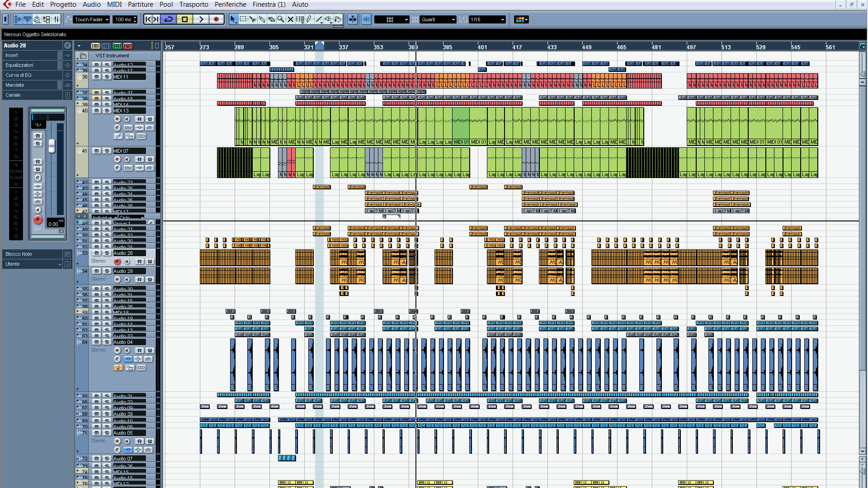This screenshot has height=488, width=868.
Task: Open channel edit for Audio 28 inspector
Action: 67,46
